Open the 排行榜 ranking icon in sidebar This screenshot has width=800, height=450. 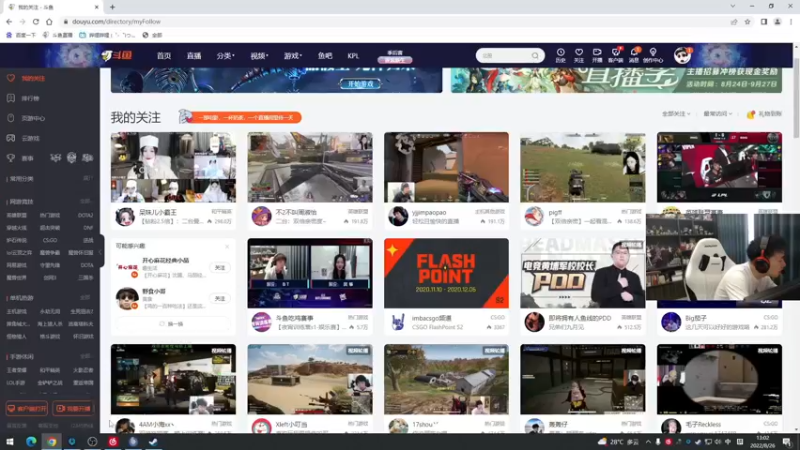(11, 98)
